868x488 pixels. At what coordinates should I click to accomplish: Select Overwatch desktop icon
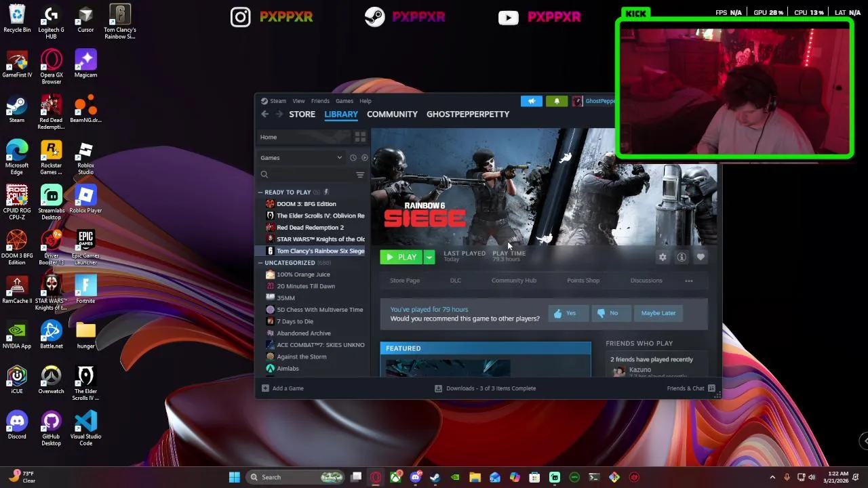click(51, 380)
